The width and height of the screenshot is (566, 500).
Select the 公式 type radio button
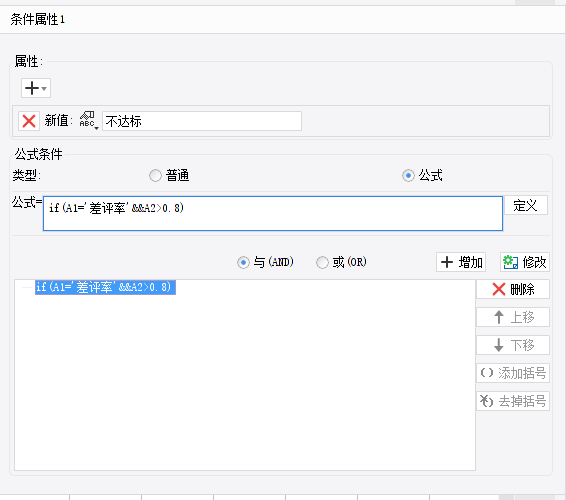(x=408, y=176)
